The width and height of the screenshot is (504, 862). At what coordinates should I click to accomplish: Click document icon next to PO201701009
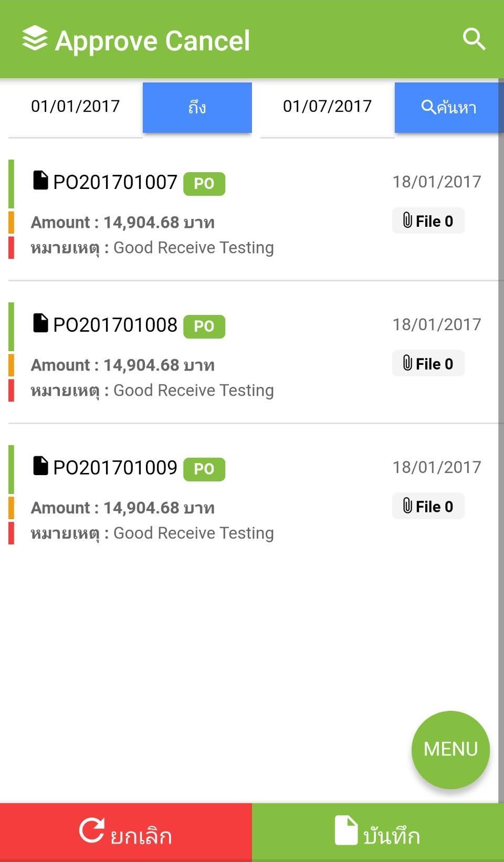[40, 466]
